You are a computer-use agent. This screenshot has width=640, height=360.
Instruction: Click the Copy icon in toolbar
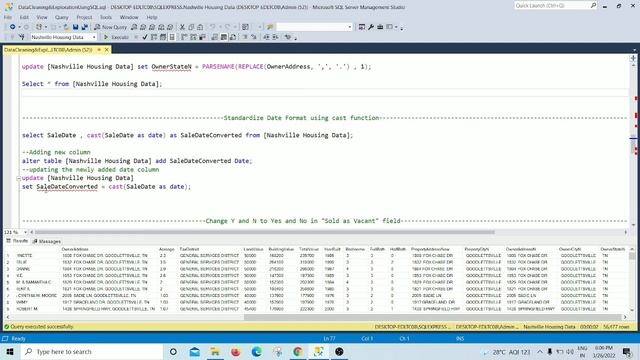click(191, 27)
